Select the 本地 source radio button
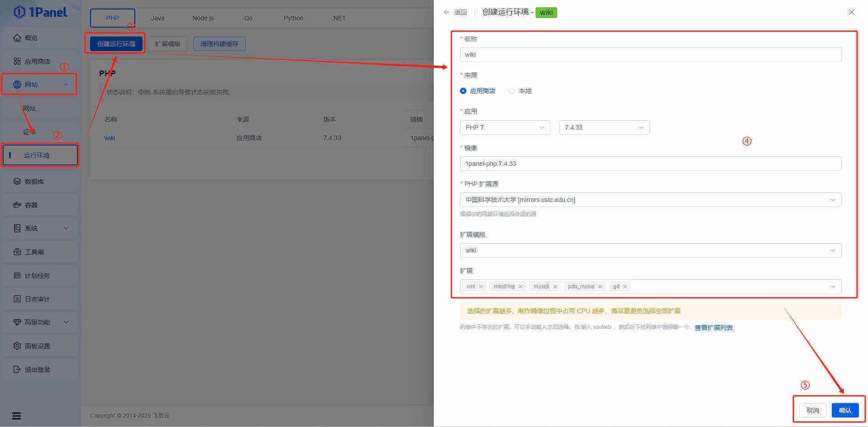Image resolution: width=868 pixels, height=427 pixels. (x=512, y=91)
